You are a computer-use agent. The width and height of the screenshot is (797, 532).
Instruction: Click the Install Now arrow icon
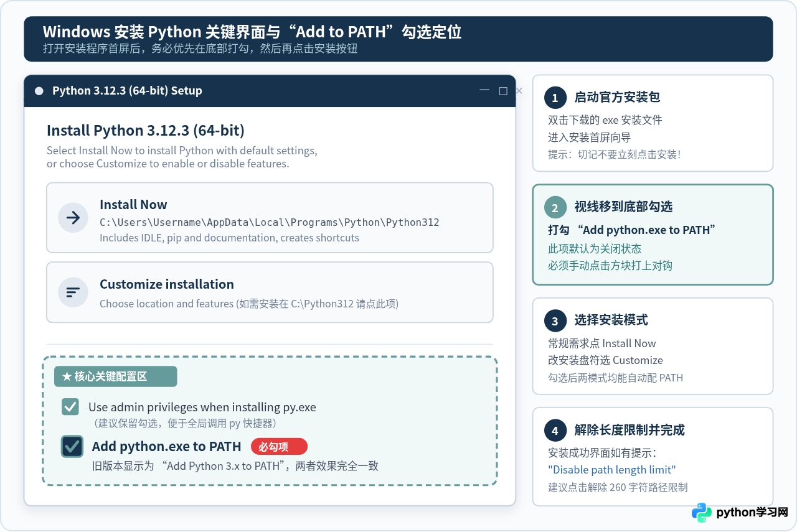pyautogui.click(x=73, y=218)
